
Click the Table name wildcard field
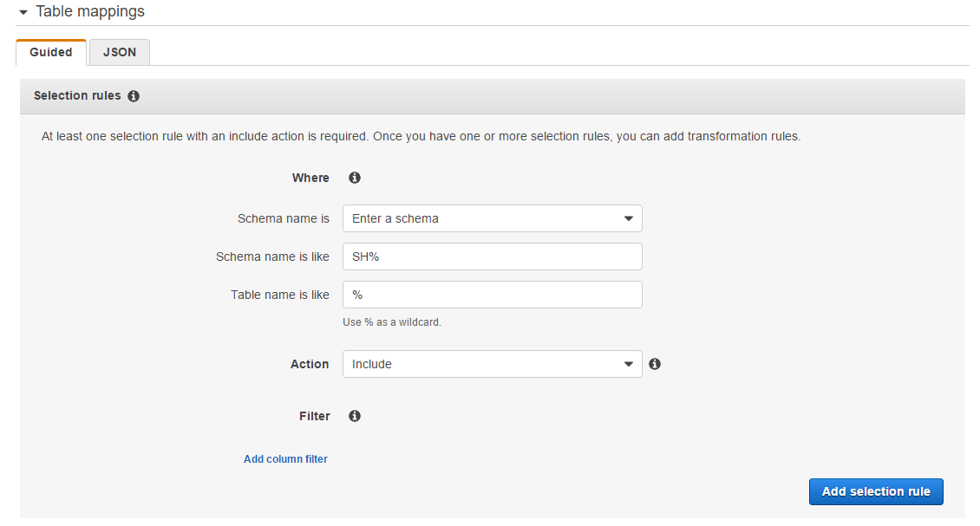[x=492, y=295]
